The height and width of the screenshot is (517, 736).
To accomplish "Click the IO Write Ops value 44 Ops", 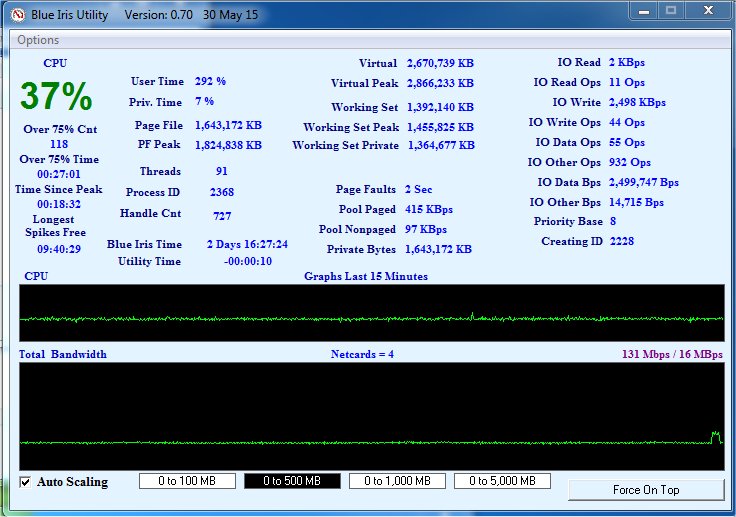I will [x=627, y=123].
